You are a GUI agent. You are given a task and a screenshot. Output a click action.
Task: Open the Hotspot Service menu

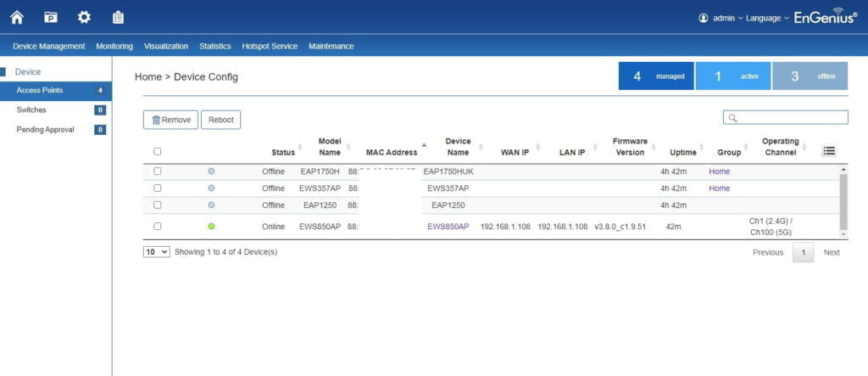(270, 46)
